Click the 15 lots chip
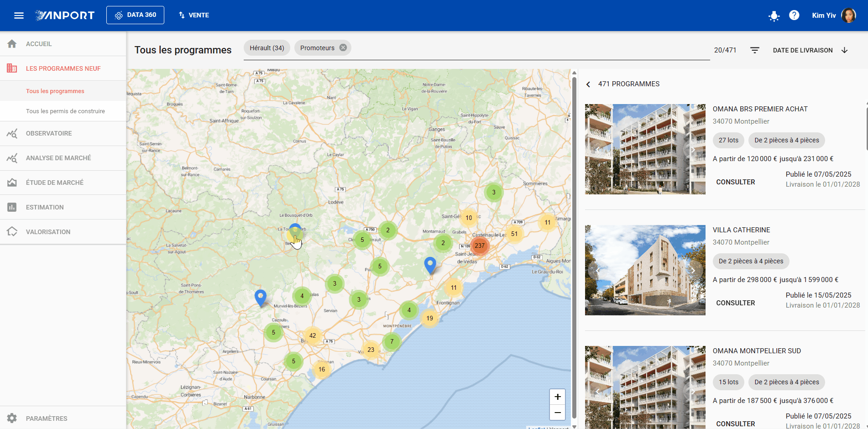868x429 pixels. coord(728,382)
